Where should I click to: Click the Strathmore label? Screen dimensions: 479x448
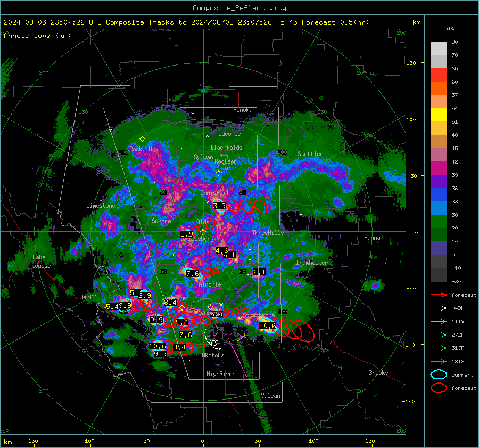point(259,315)
